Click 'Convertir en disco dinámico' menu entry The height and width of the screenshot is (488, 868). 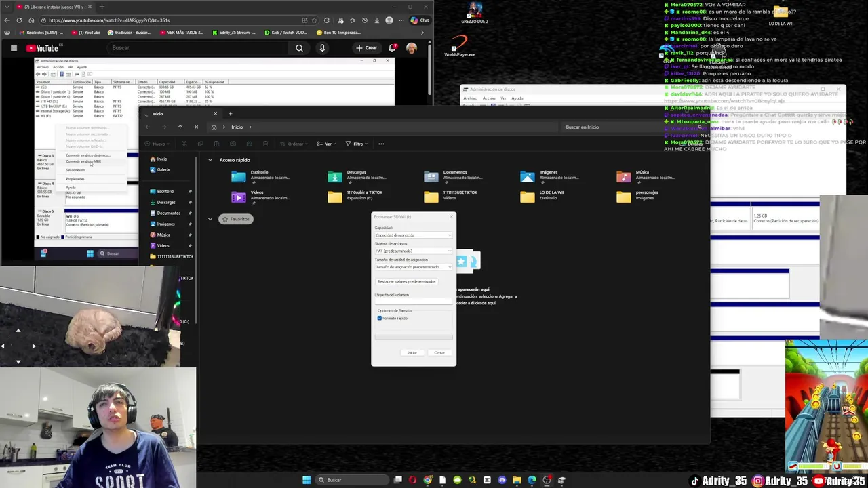coord(87,155)
